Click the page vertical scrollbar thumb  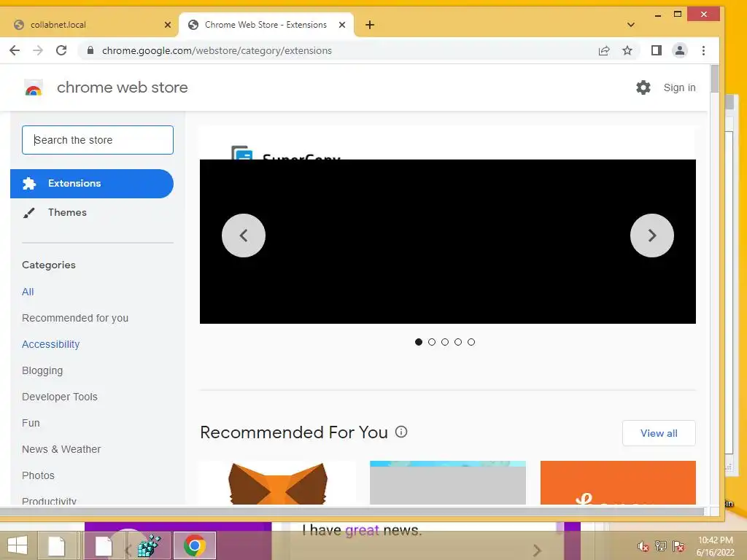[x=715, y=79]
